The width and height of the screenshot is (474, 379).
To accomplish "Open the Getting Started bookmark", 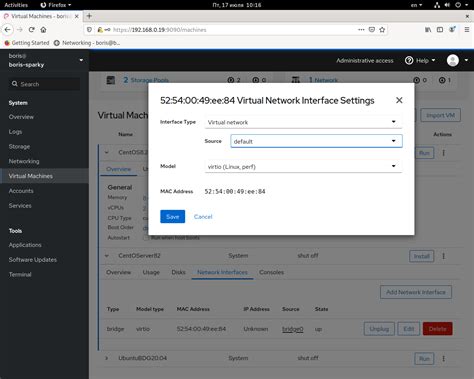I will [27, 43].
